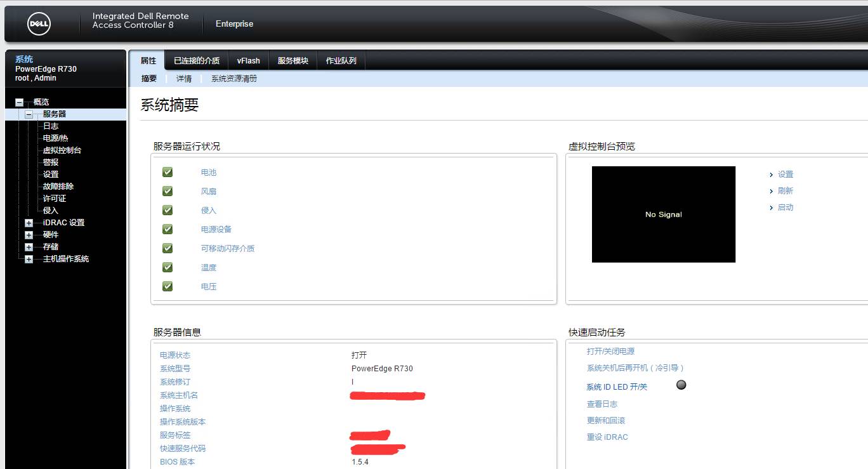The image size is (868, 469).
Task: Click the power supply (电源设备) status checkmark
Action: [168, 229]
